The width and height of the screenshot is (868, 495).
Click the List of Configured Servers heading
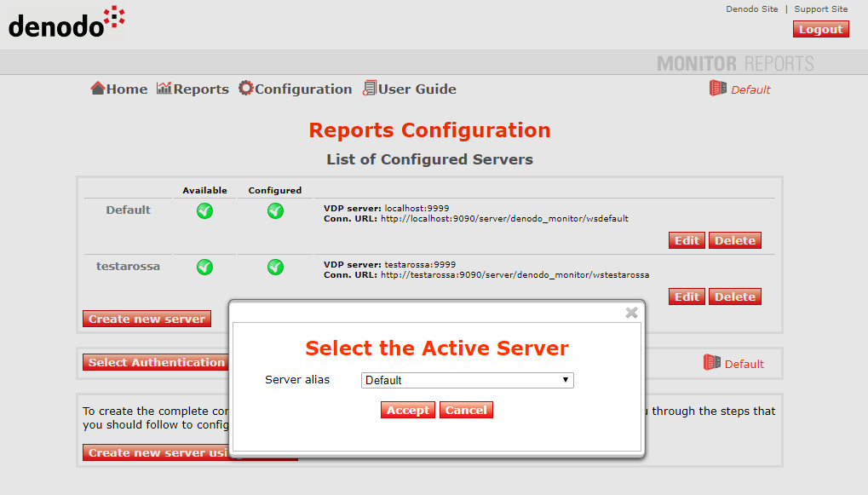coord(429,159)
